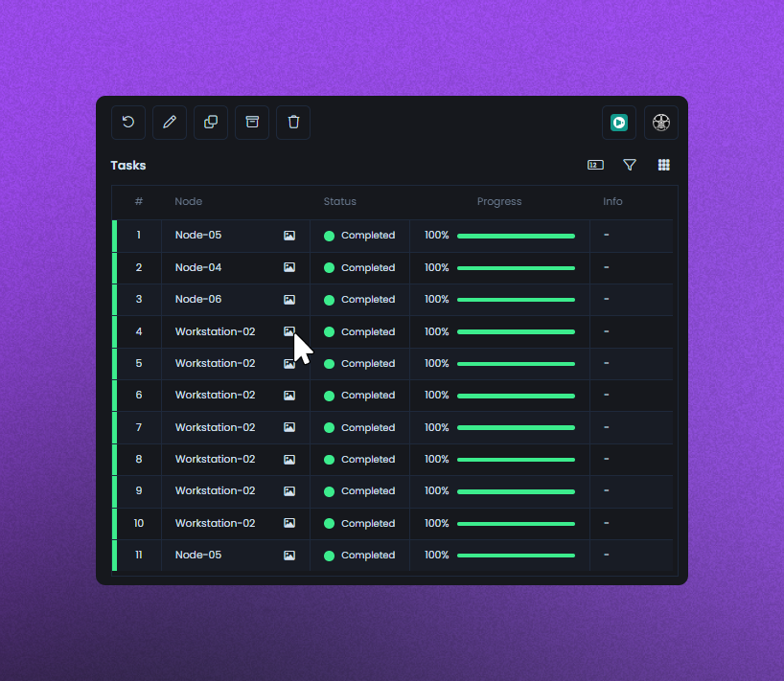Click the progress bar in row 1

tap(516, 236)
